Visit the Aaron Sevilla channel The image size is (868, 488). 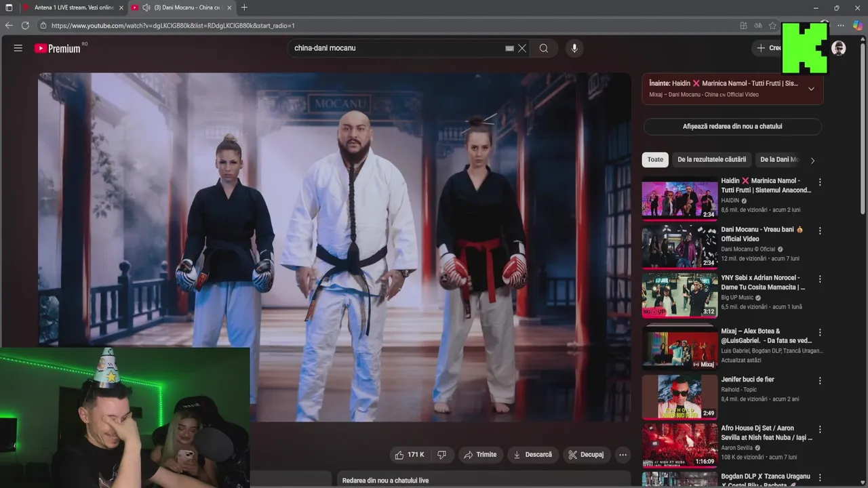pyautogui.click(x=738, y=448)
